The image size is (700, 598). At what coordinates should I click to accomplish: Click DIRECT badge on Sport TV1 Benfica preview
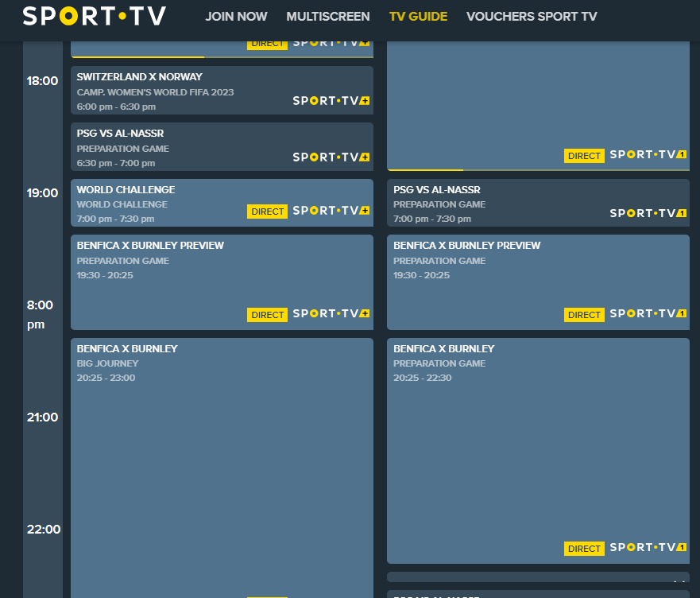pyautogui.click(x=584, y=315)
